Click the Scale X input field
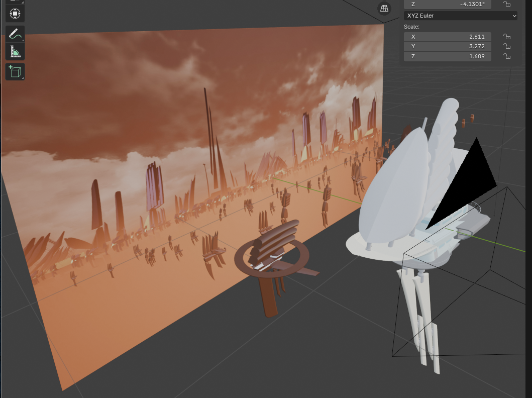This screenshot has width=532, height=398. point(447,37)
